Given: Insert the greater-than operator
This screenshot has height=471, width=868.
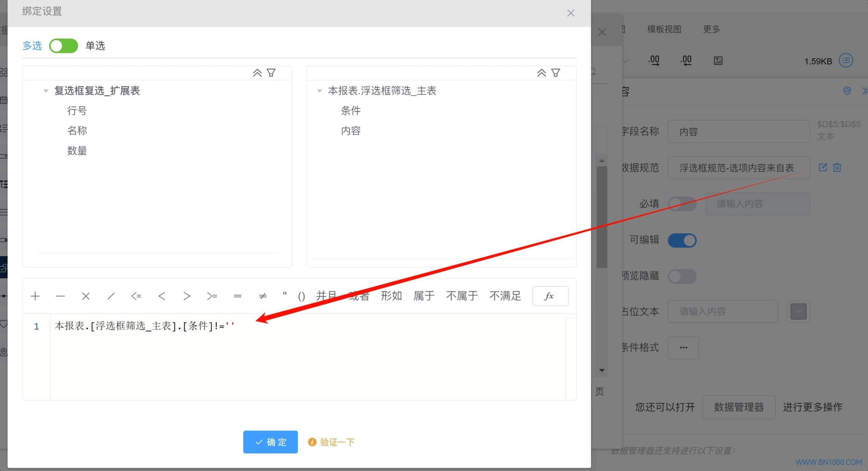Looking at the screenshot, I should click(187, 296).
